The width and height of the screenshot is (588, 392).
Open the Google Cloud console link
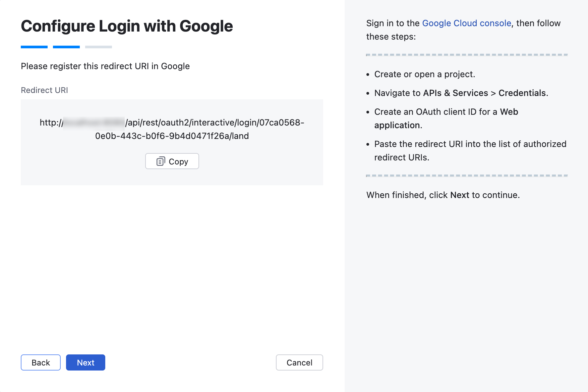coord(467,23)
